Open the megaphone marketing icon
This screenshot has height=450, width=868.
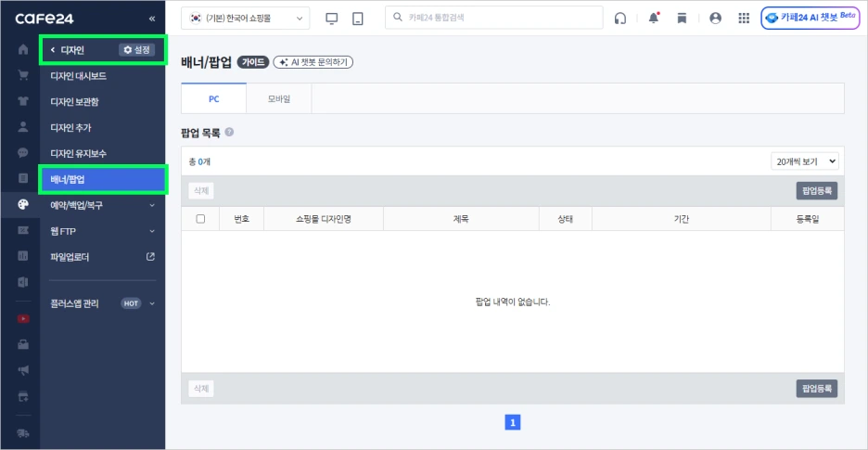(x=23, y=370)
